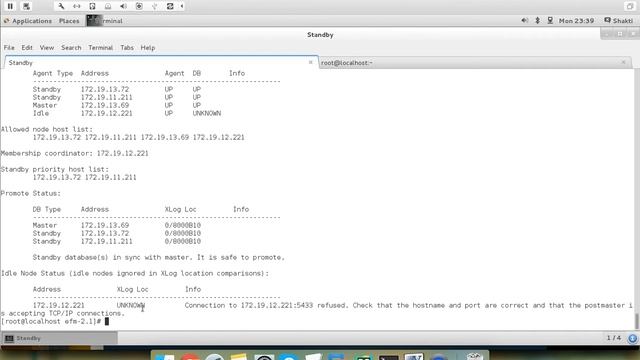Image resolution: width=640 pixels, height=360 pixels.
Task: Click the VM toolbar sound device icon
Action: pyautogui.click(x=123, y=6)
